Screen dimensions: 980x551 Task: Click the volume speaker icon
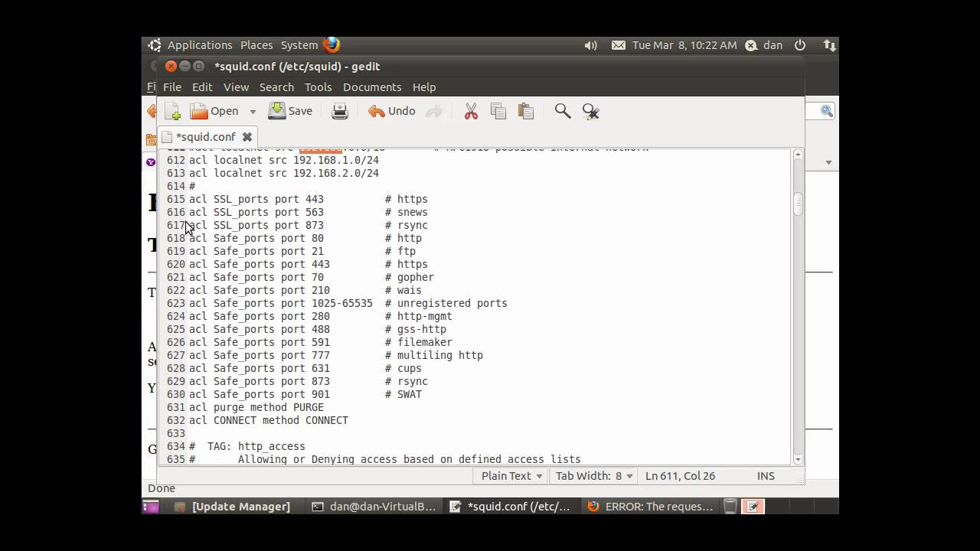(x=590, y=45)
